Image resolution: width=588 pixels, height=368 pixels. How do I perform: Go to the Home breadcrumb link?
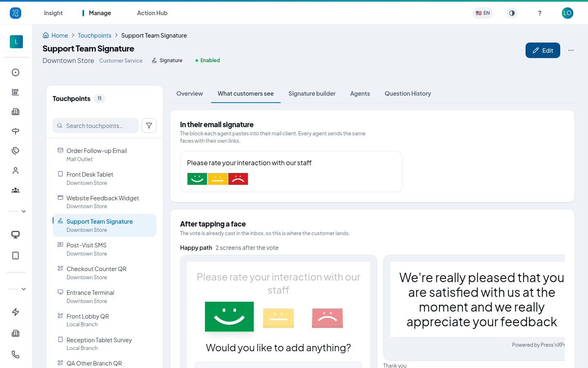coord(56,36)
